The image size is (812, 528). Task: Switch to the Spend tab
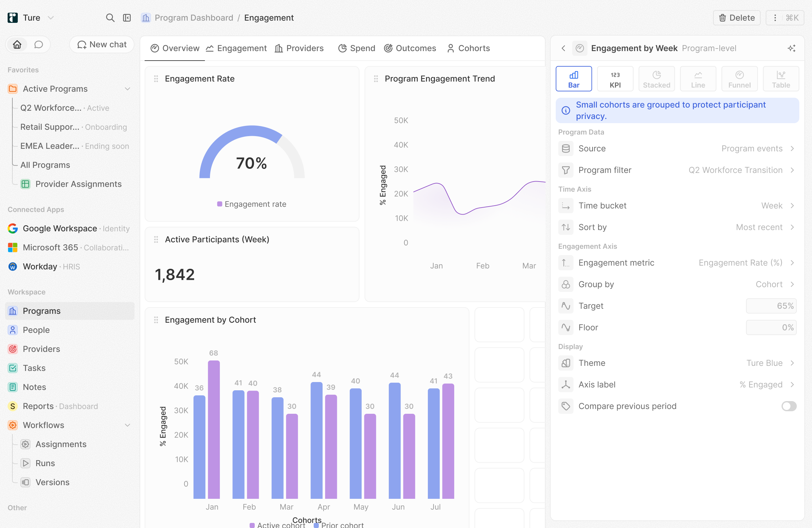(357, 48)
